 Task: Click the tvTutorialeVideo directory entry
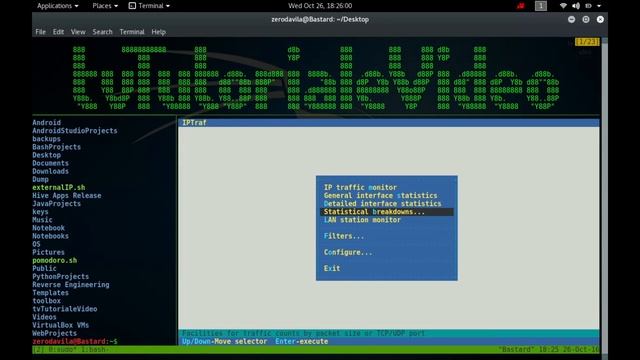[x=64, y=309]
